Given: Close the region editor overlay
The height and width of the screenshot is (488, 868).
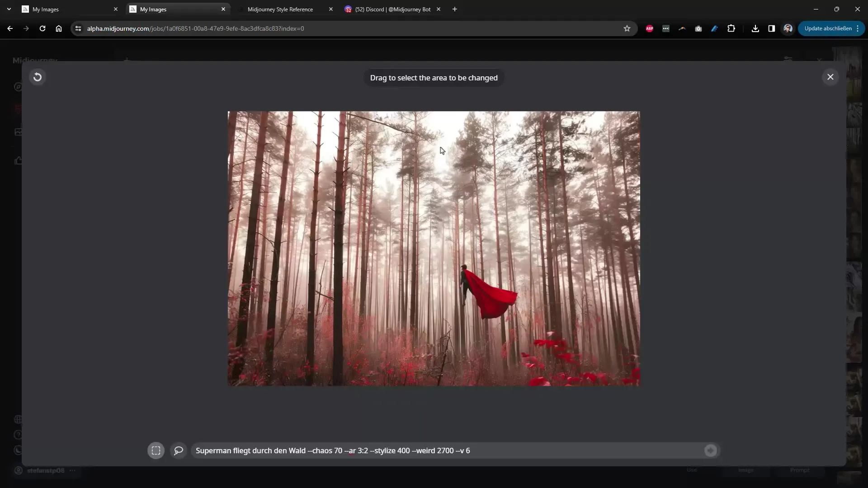Looking at the screenshot, I should (x=830, y=77).
